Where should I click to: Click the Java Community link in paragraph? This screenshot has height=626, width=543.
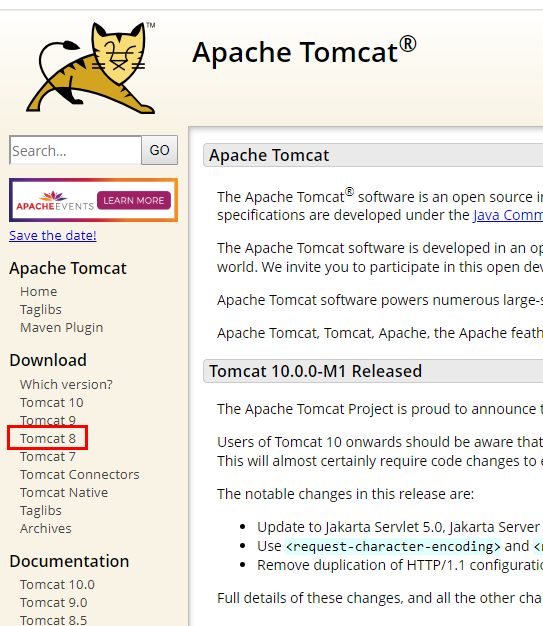(508, 215)
